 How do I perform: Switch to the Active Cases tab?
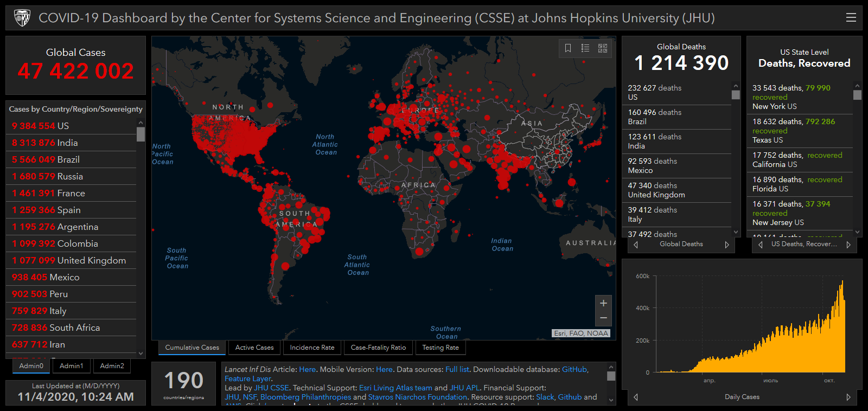pyautogui.click(x=254, y=348)
